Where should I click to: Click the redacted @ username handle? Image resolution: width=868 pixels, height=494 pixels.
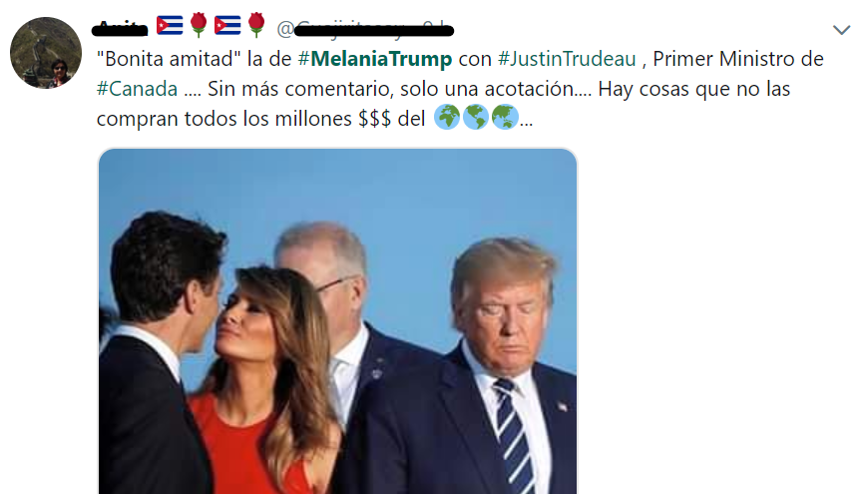365,29
